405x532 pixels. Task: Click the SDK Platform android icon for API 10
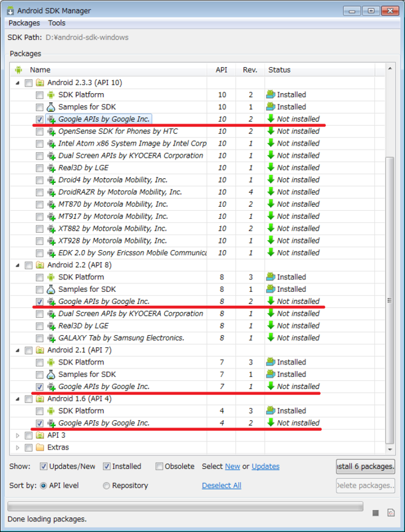51,95
